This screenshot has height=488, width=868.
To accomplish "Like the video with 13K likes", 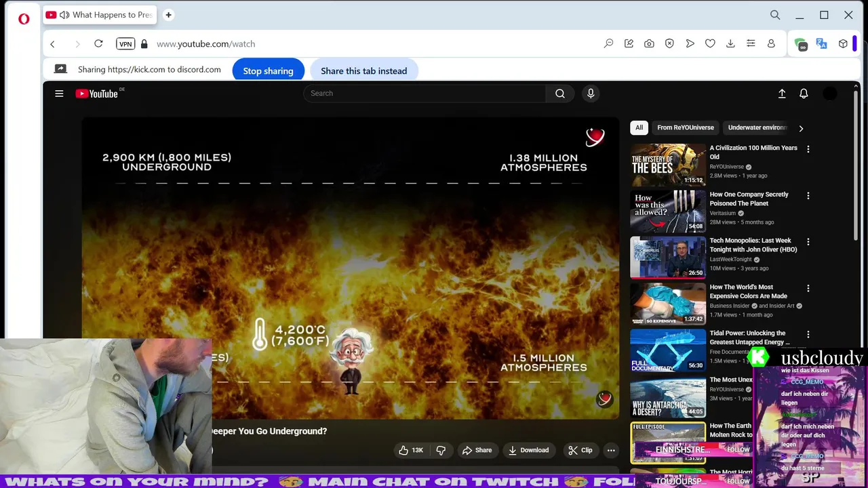I will 411,450.
